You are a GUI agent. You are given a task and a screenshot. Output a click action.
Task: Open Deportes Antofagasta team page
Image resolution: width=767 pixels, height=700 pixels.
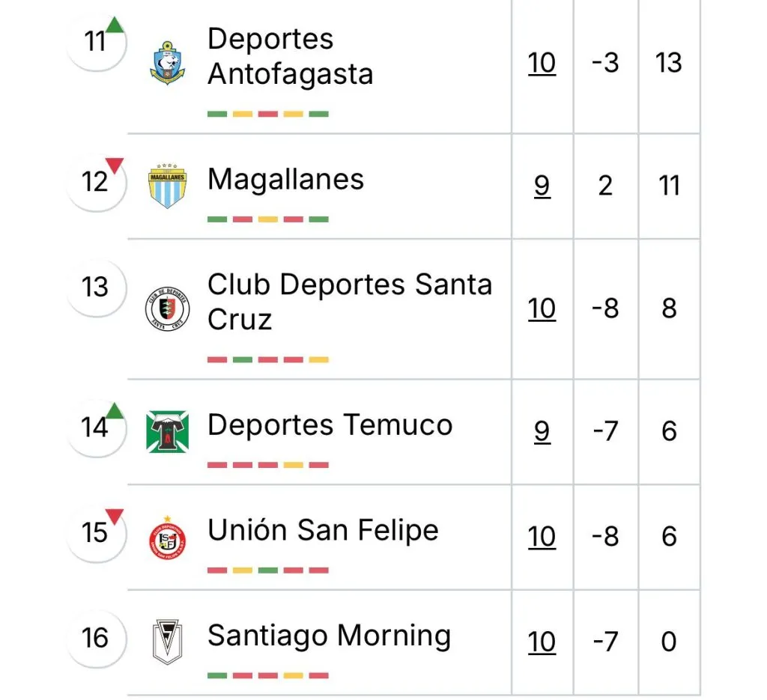tap(289, 56)
